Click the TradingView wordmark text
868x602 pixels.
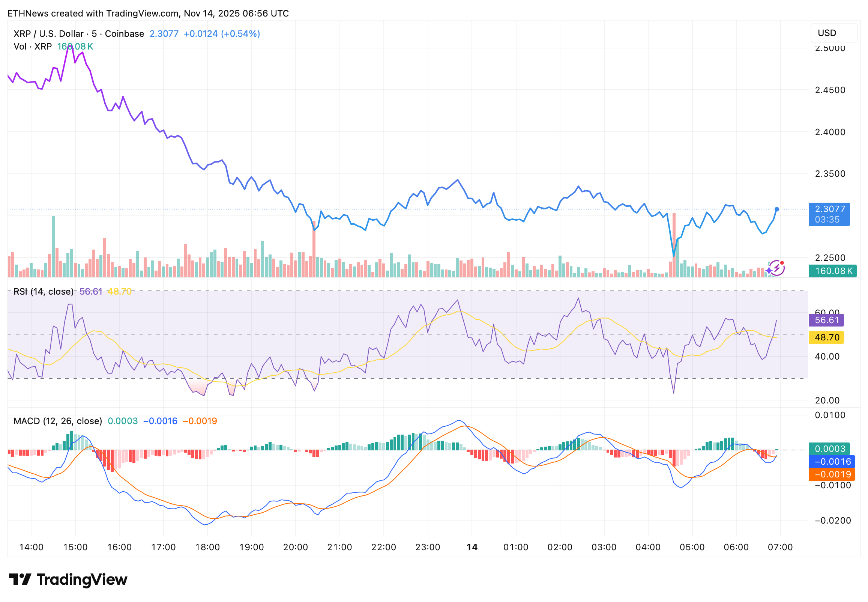tap(82, 579)
